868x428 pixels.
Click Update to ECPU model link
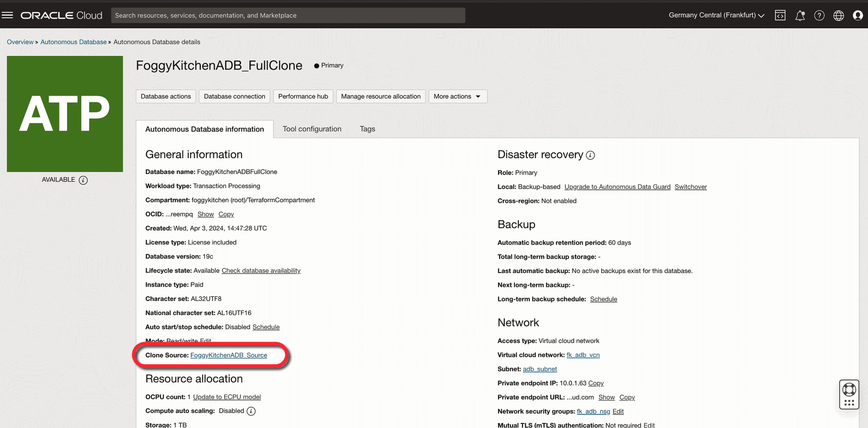coord(227,397)
